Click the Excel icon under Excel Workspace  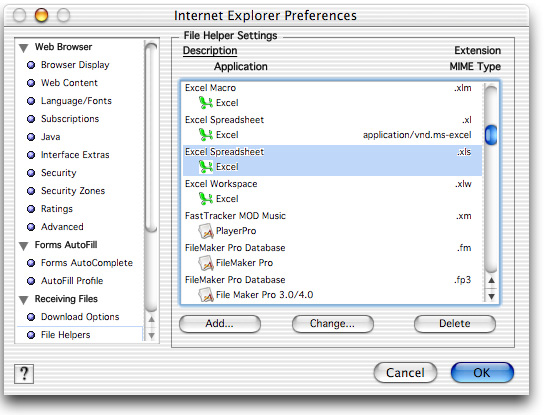pos(206,199)
